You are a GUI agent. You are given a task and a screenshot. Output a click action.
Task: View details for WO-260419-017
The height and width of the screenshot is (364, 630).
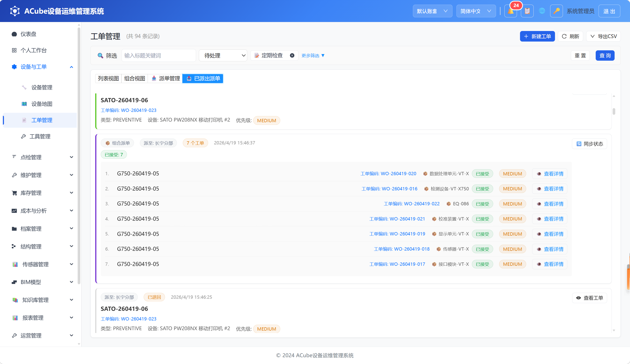coord(549,264)
